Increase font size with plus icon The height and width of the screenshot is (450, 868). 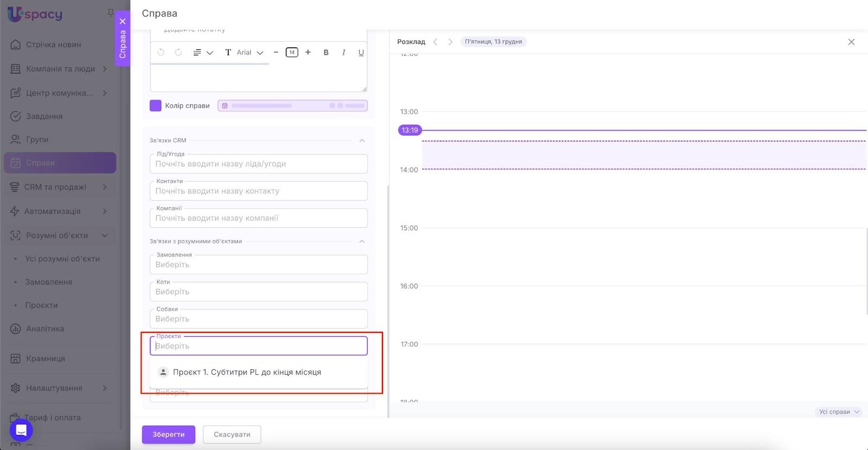308,53
